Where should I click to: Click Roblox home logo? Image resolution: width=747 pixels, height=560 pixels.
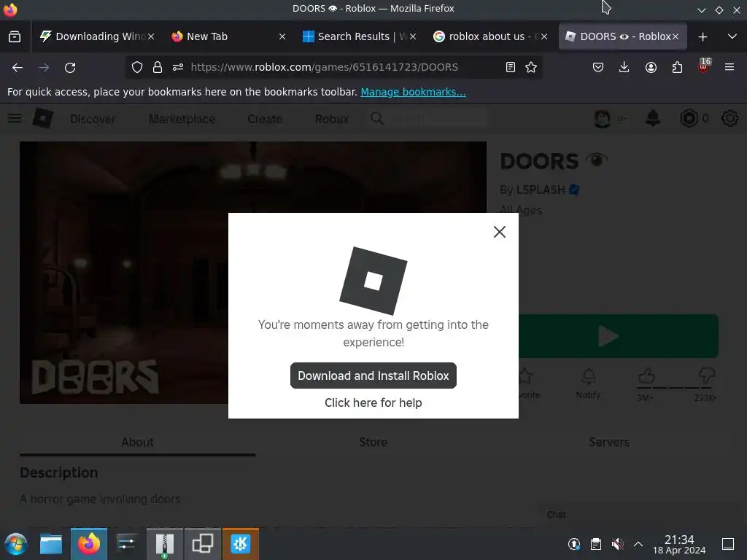pos(43,118)
